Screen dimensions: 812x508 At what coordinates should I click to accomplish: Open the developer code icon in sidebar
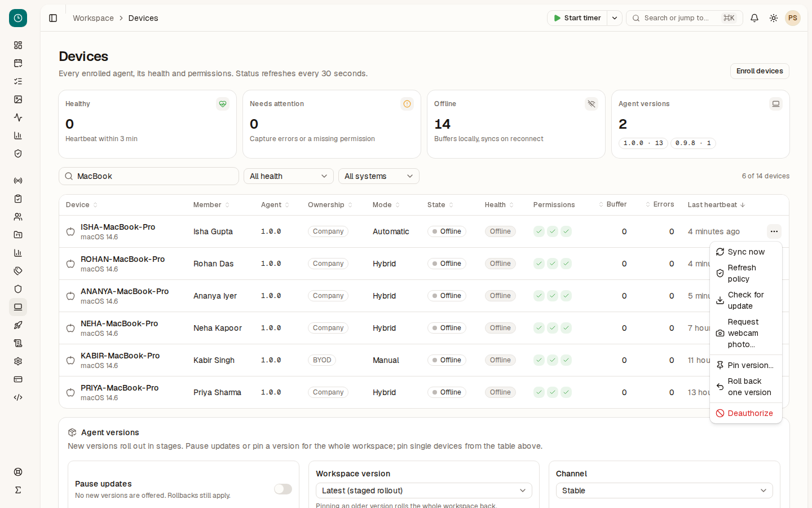(18, 397)
